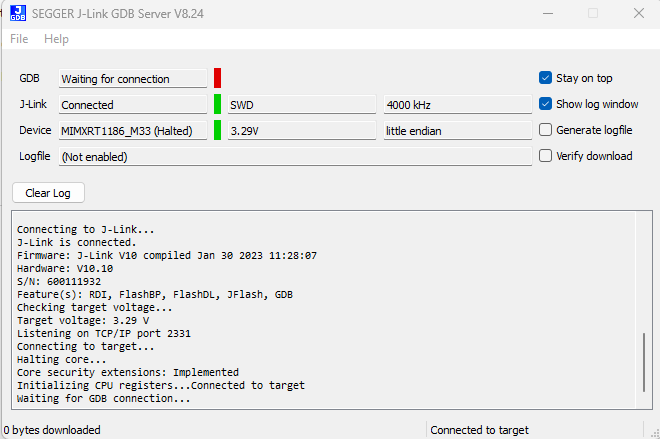Enable the Generate logfile checkbox
Screen dimensions: 660x439
546,130
